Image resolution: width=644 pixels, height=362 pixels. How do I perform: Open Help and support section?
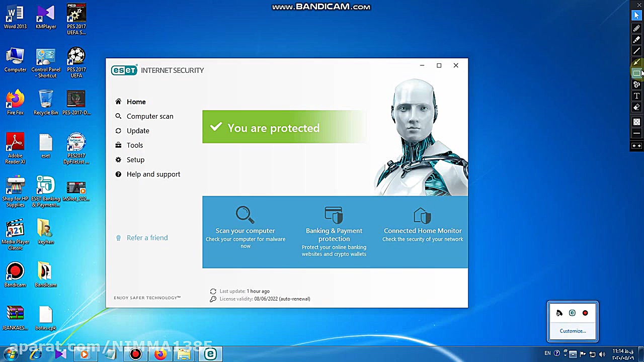click(x=147, y=174)
